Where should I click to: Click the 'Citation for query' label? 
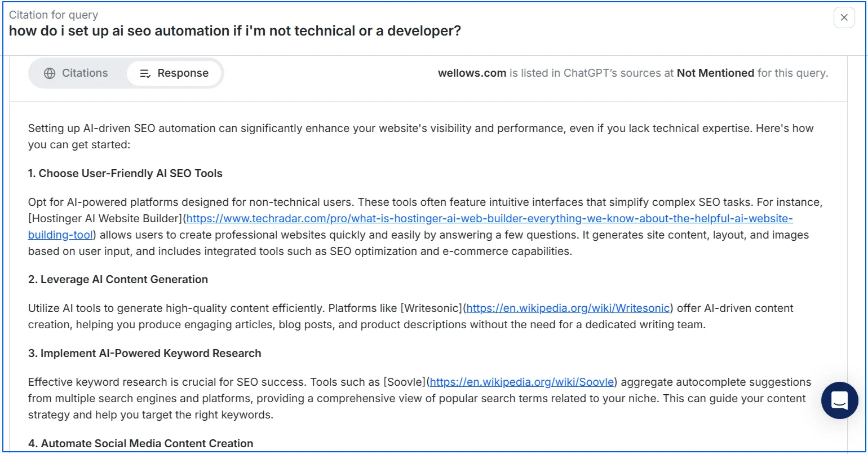[x=54, y=15]
